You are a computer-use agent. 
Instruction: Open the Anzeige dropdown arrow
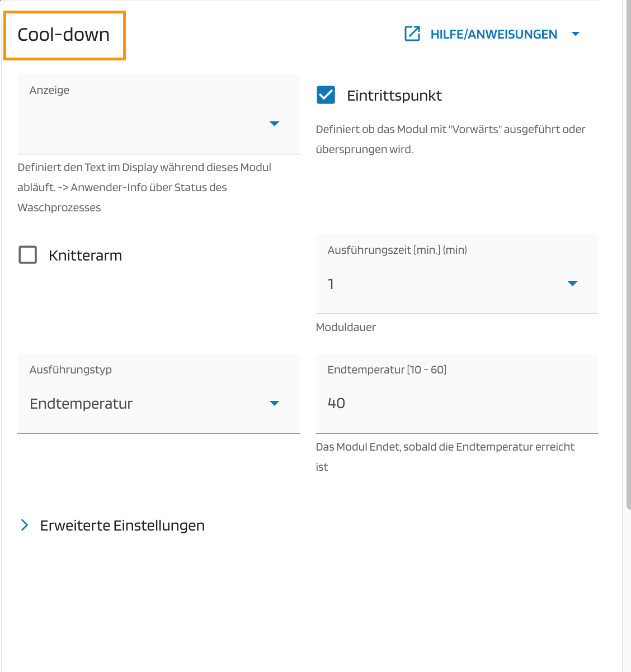(x=274, y=124)
